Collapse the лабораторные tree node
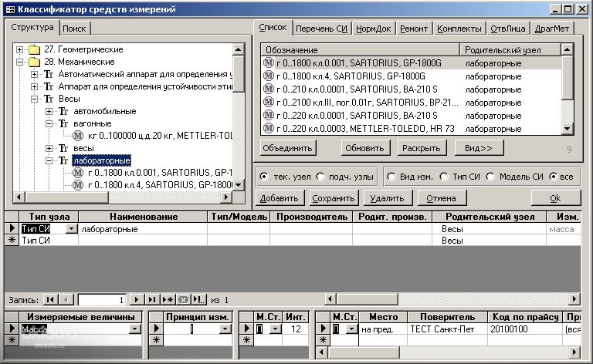593x364 pixels. (x=49, y=160)
